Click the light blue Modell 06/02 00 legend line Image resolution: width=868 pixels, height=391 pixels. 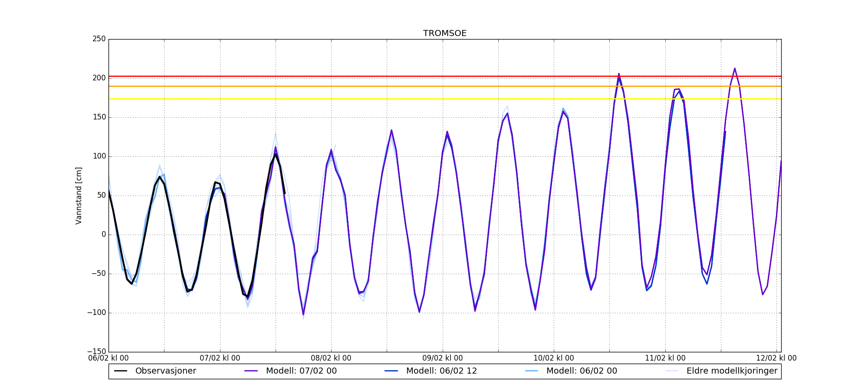pyautogui.click(x=532, y=371)
